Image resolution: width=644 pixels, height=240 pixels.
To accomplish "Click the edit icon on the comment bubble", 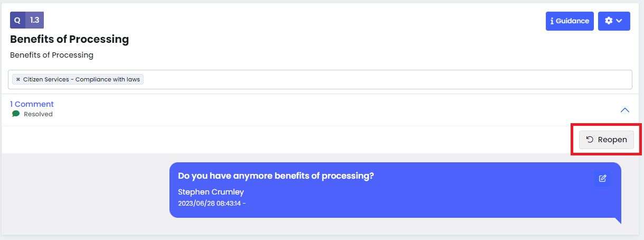I will coord(602,179).
